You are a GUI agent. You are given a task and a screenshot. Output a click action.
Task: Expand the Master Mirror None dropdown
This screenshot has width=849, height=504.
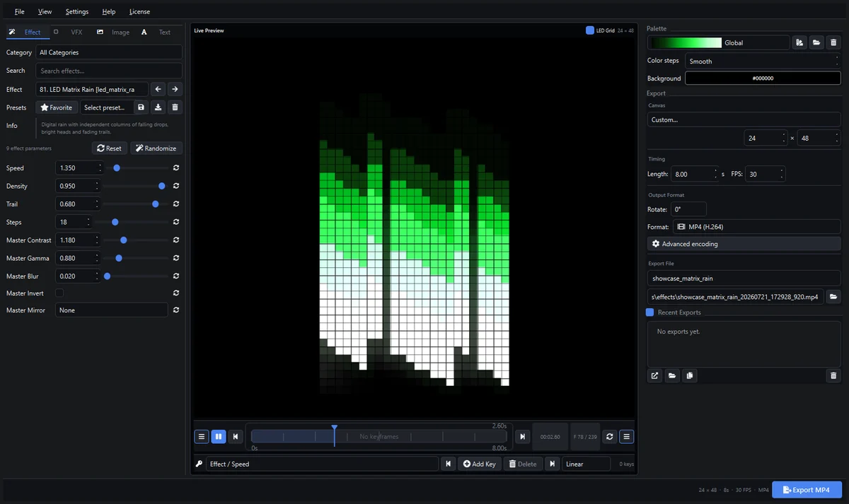coord(112,310)
